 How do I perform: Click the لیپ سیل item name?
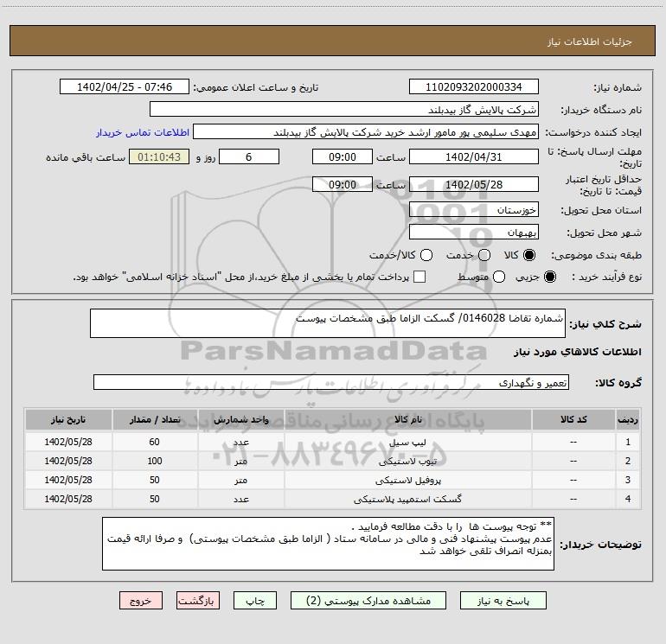407,442
